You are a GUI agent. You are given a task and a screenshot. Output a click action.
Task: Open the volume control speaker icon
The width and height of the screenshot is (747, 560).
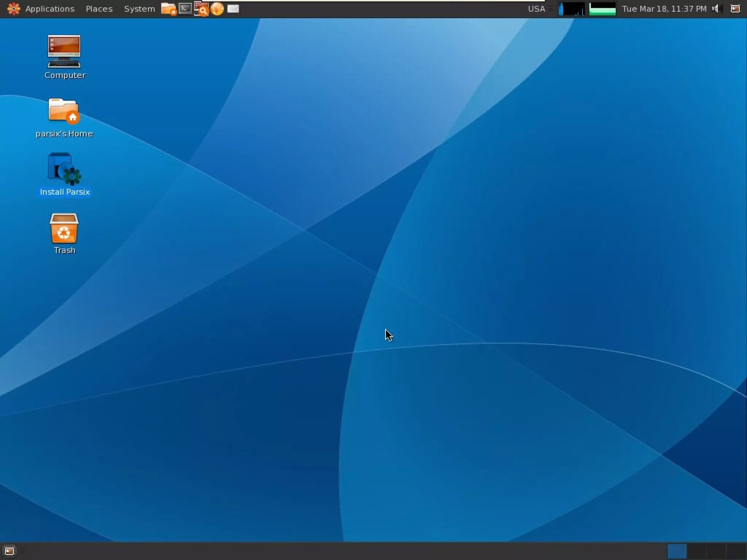click(x=716, y=9)
